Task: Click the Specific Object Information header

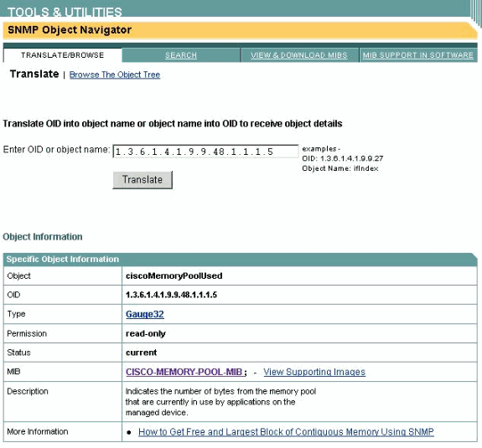Action: pyautogui.click(x=63, y=259)
